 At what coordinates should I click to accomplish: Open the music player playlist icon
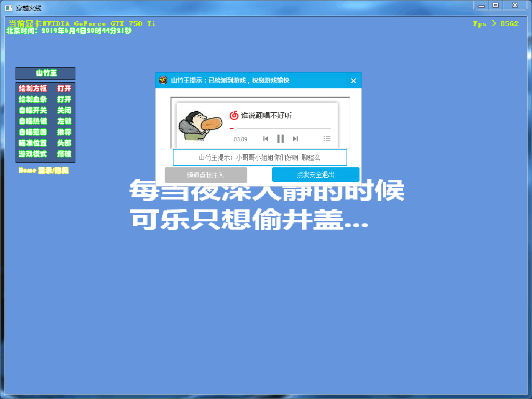tap(327, 138)
